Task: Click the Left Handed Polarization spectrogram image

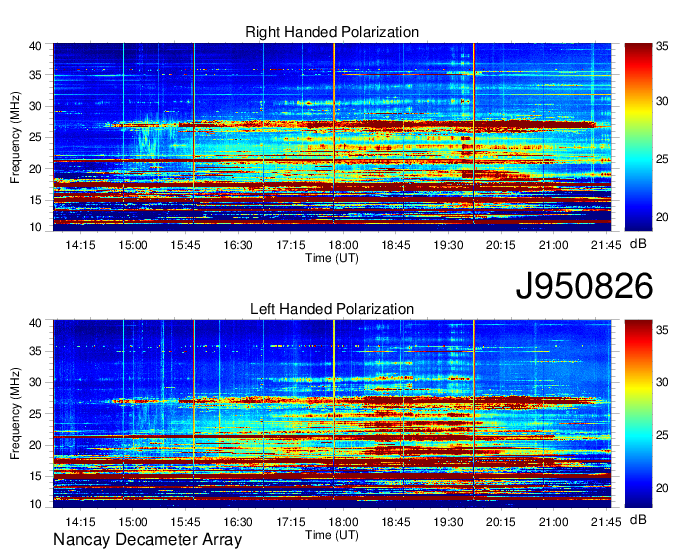Action: pos(332,413)
